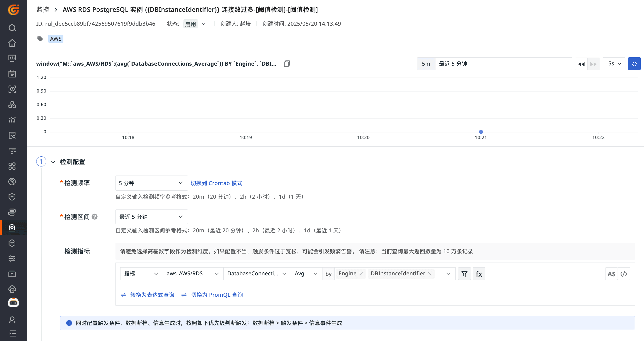
Task: Expand the by dimensions dropdown arrow
Action: (448, 274)
